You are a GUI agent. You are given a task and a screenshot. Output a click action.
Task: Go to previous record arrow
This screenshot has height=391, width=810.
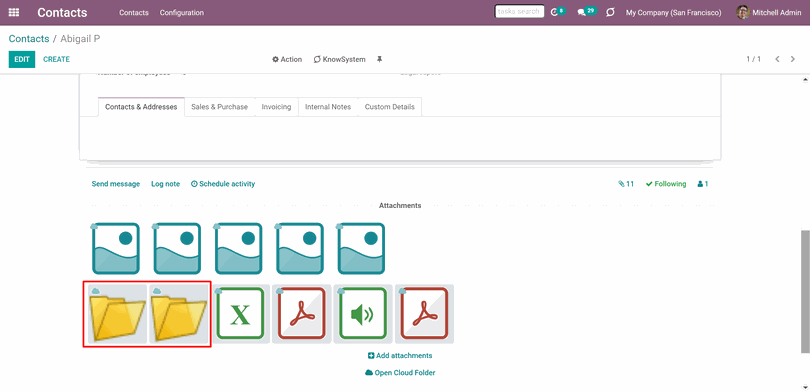click(x=777, y=59)
